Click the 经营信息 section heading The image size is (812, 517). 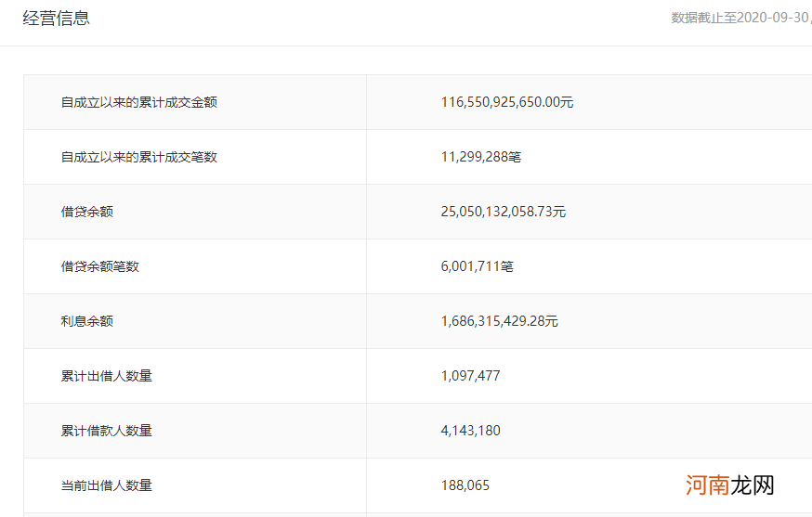56,18
